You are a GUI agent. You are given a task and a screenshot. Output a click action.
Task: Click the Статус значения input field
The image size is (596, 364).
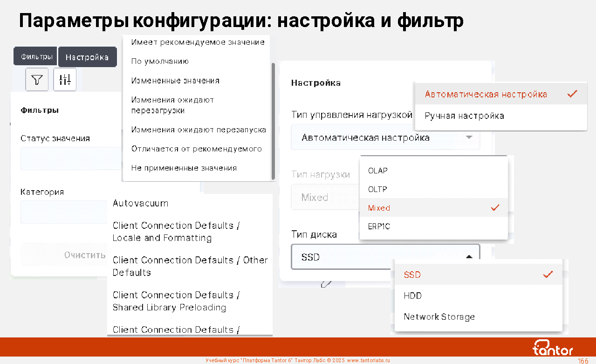(70, 158)
